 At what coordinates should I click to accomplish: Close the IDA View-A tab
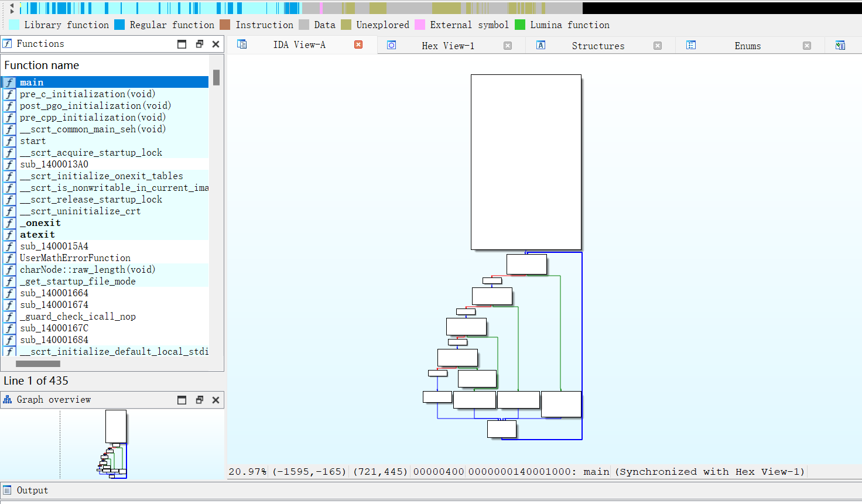(358, 44)
